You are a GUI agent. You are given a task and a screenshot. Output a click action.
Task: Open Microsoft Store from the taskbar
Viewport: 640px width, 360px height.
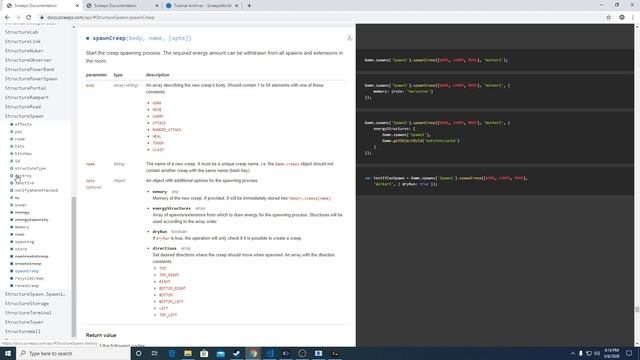tap(204, 353)
